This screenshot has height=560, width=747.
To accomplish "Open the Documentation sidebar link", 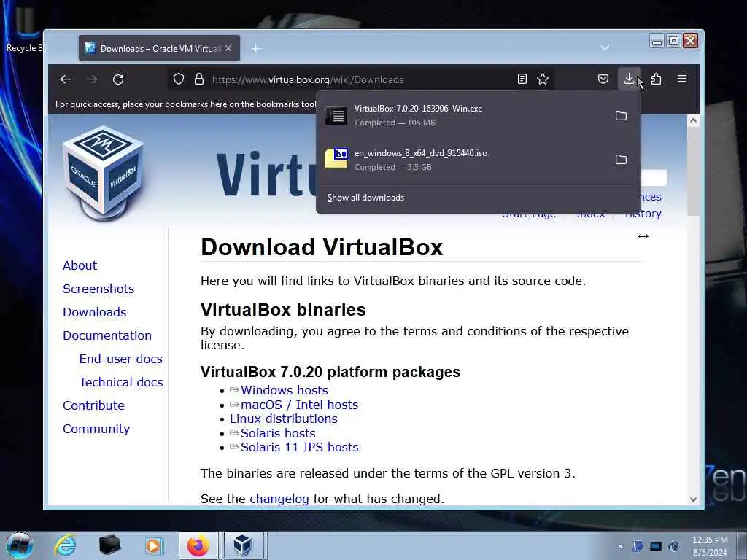I will click(107, 335).
